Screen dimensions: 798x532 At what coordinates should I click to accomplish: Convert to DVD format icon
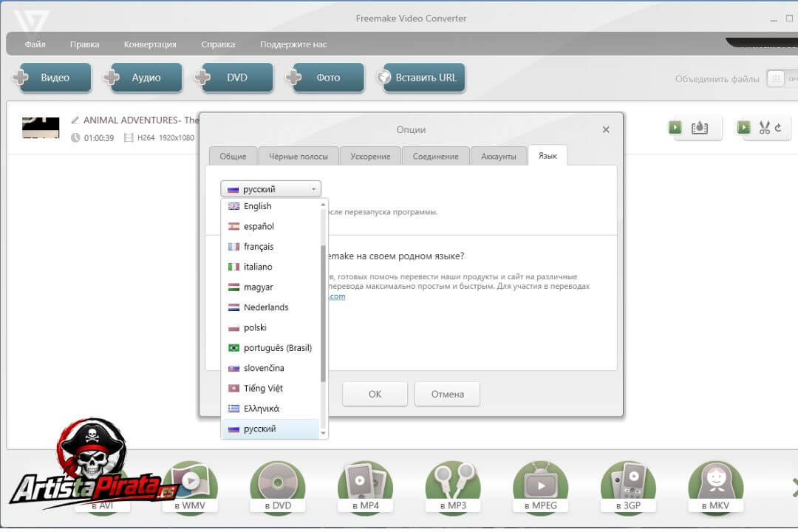(x=278, y=487)
